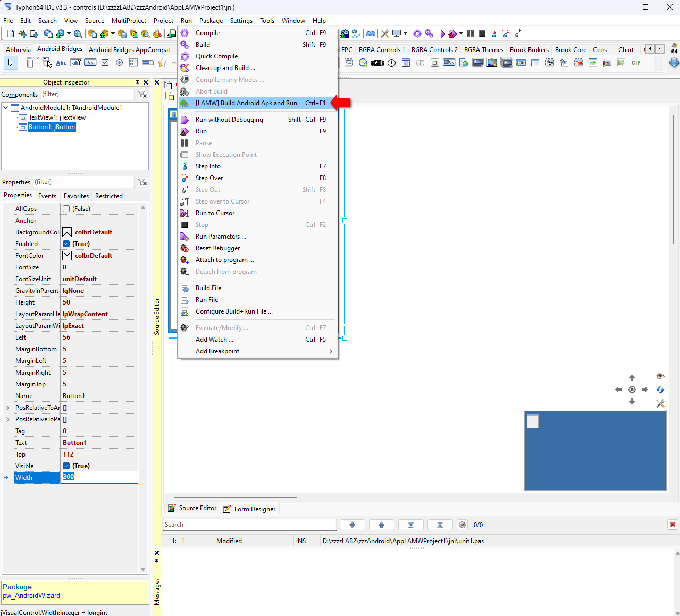The height and width of the screenshot is (616, 680).
Task: Expand the PosRelativeToParent property
Action: click(x=7, y=419)
